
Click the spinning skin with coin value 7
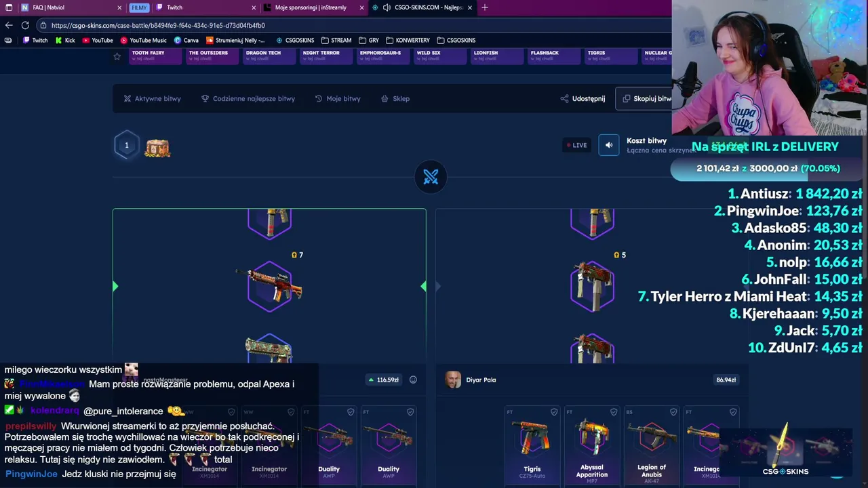coord(270,286)
